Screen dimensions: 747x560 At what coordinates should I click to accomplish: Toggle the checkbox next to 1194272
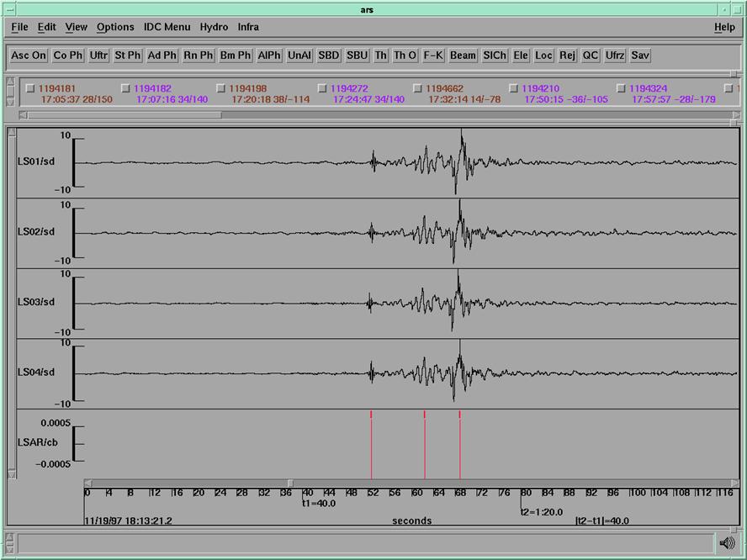click(x=323, y=88)
